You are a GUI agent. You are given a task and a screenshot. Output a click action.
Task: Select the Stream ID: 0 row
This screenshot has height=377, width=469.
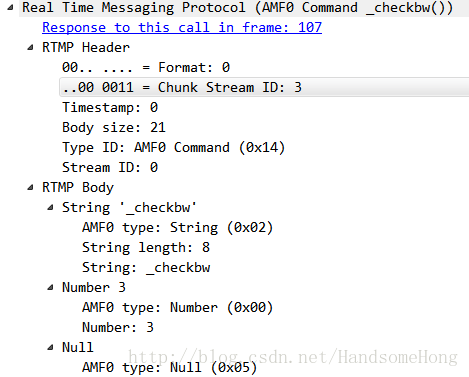[110, 167]
